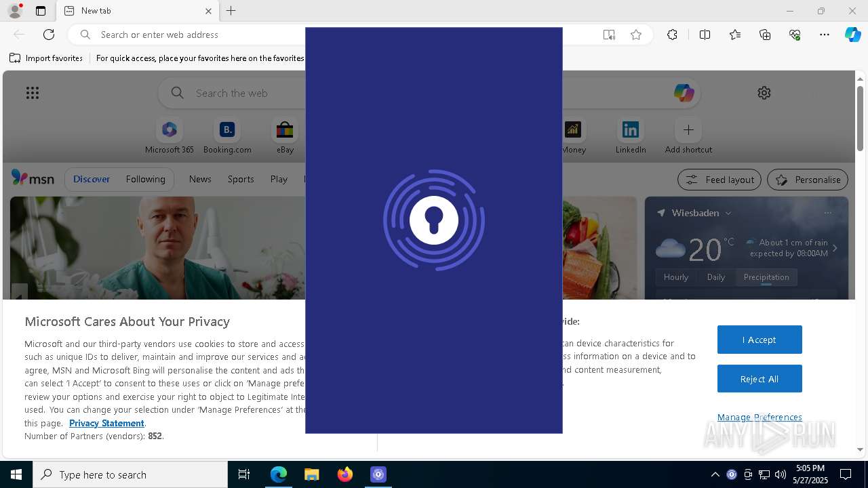
Task: Open File Explorer from the taskbar
Action: point(312,474)
